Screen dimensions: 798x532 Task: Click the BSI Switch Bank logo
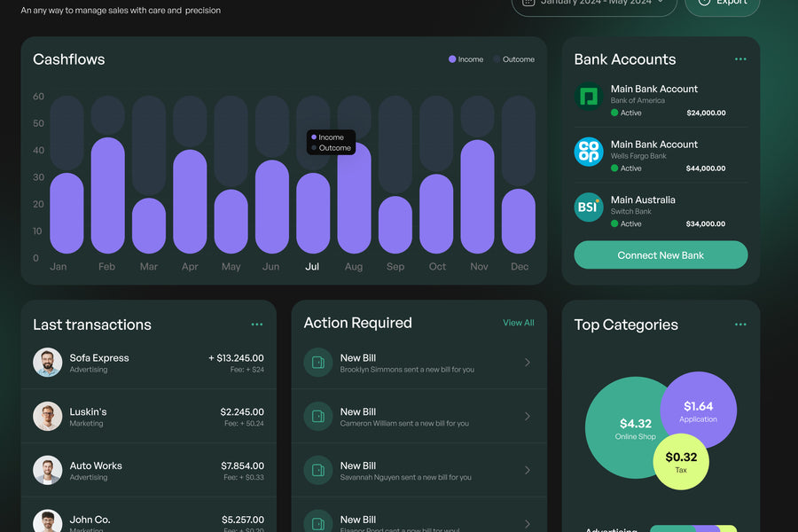pos(589,207)
